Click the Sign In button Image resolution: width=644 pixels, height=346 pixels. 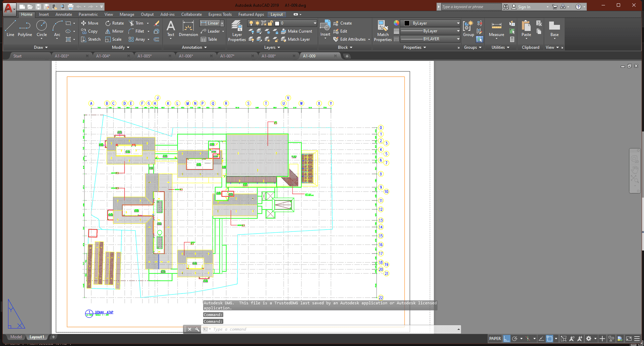(x=524, y=7)
